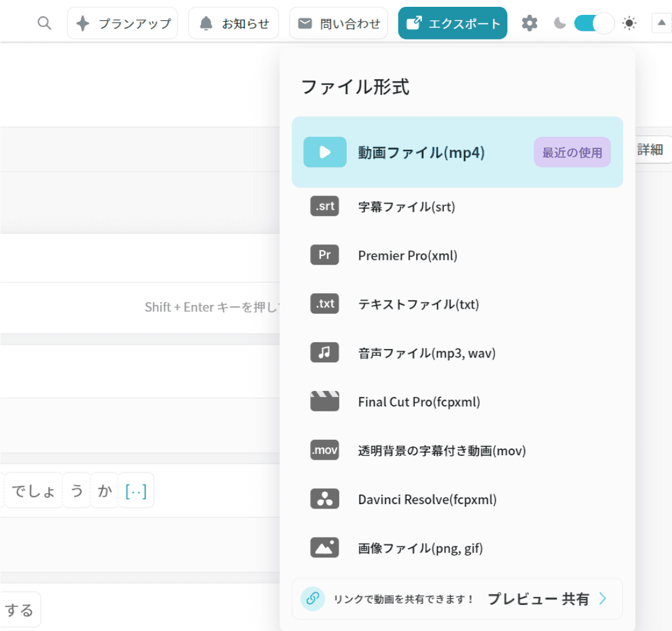Click the moon icon for dark mode
The image size is (672, 631).
(560, 24)
